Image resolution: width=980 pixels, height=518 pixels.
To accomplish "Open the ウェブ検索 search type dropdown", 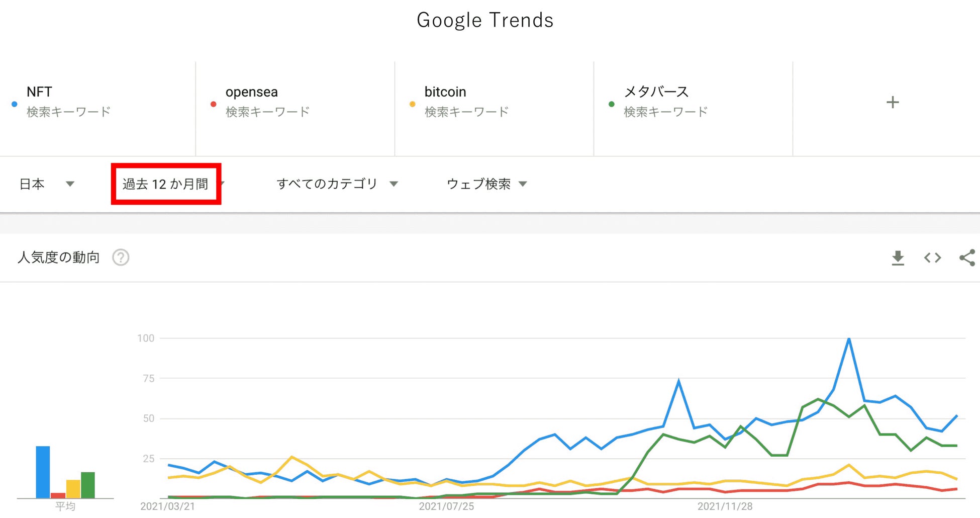I will 486,184.
